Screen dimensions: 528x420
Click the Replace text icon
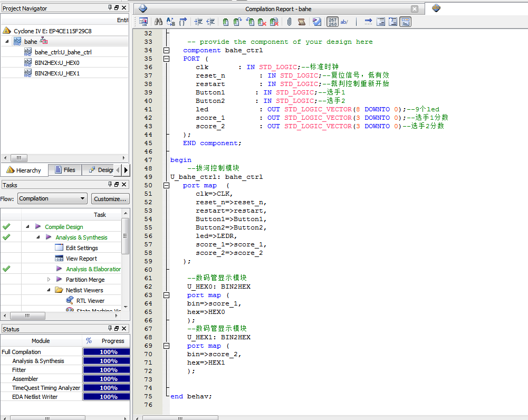(x=170, y=22)
